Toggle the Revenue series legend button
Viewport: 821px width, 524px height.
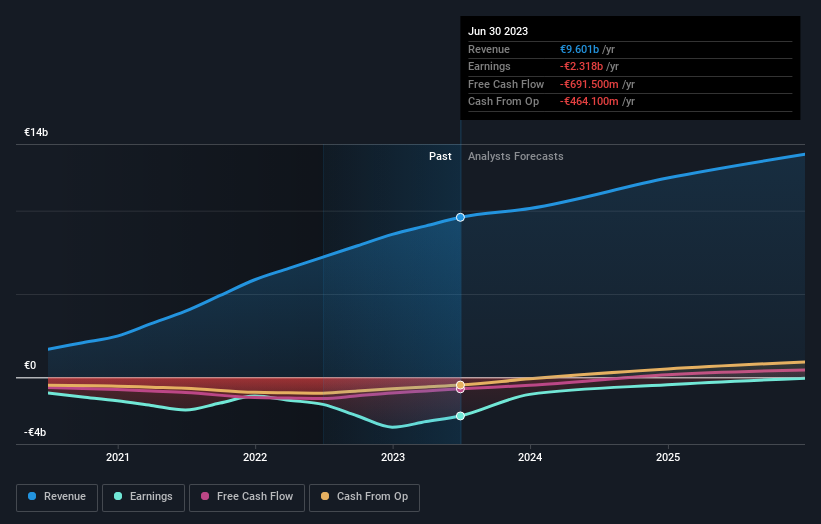click(x=57, y=497)
